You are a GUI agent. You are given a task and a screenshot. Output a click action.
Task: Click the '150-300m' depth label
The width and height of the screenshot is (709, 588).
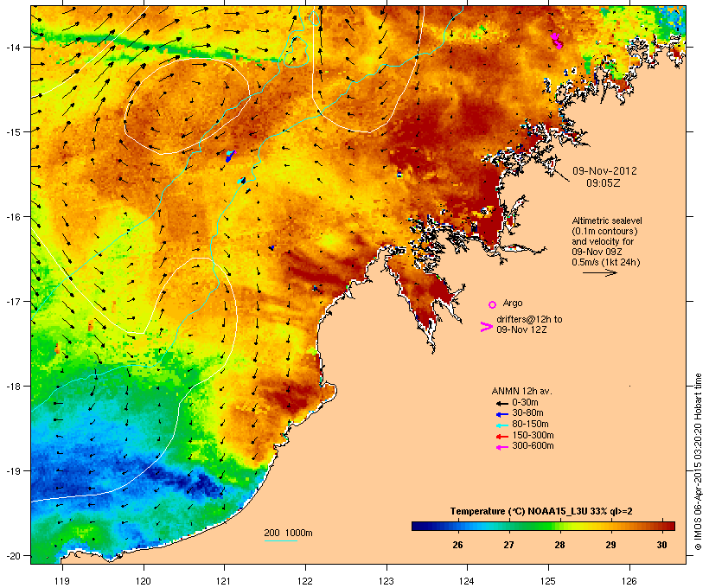[533, 435]
